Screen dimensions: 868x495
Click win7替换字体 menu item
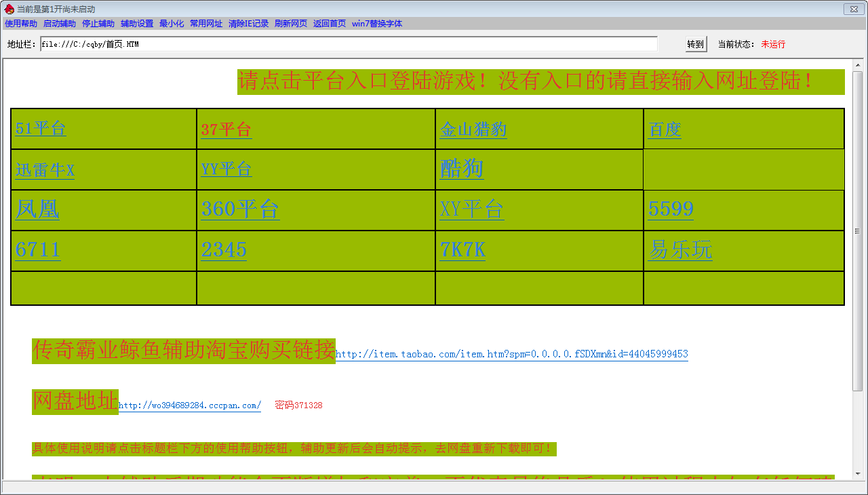(x=377, y=24)
